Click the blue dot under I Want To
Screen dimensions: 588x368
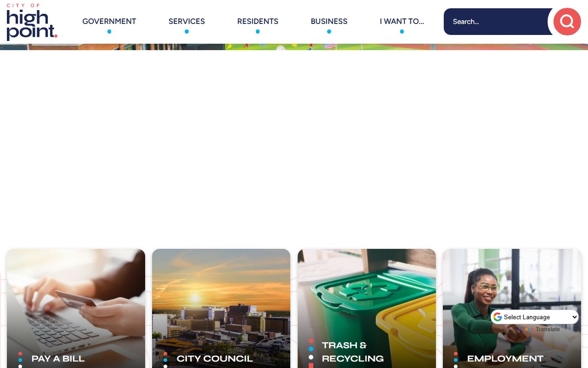click(x=402, y=32)
